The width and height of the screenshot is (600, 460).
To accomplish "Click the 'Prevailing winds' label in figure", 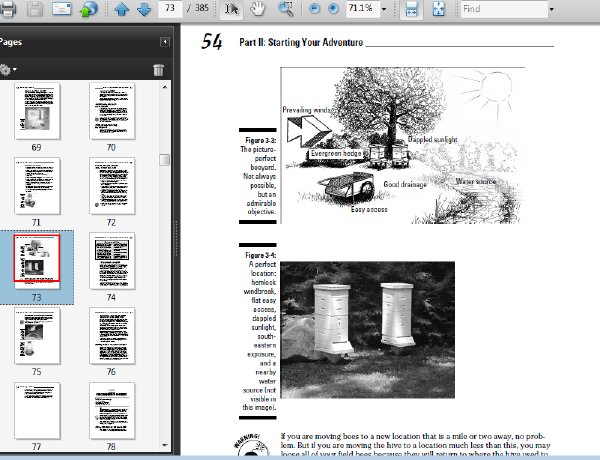I will [x=307, y=110].
